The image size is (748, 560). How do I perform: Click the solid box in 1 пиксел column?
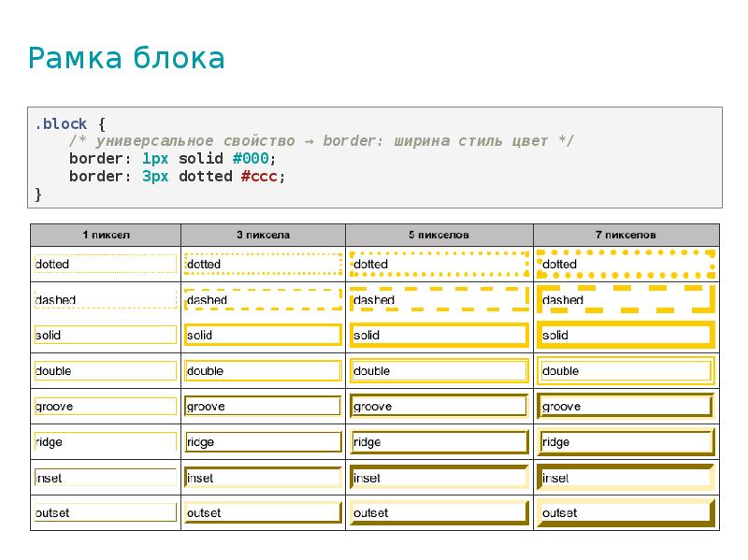tap(106, 335)
